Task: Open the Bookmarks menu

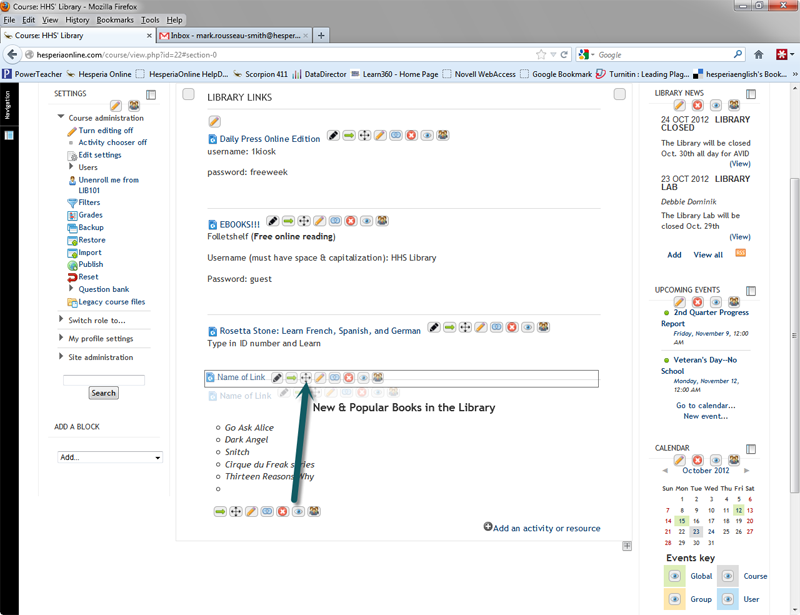Action: pyautogui.click(x=115, y=20)
